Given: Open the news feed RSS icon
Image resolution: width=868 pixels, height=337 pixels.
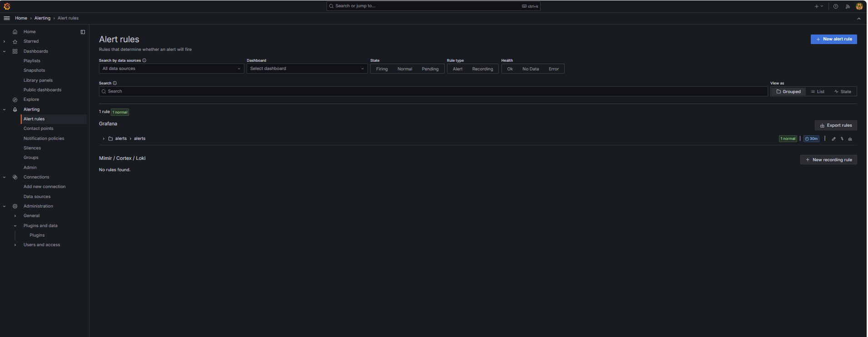Looking at the screenshot, I should 848,6.
